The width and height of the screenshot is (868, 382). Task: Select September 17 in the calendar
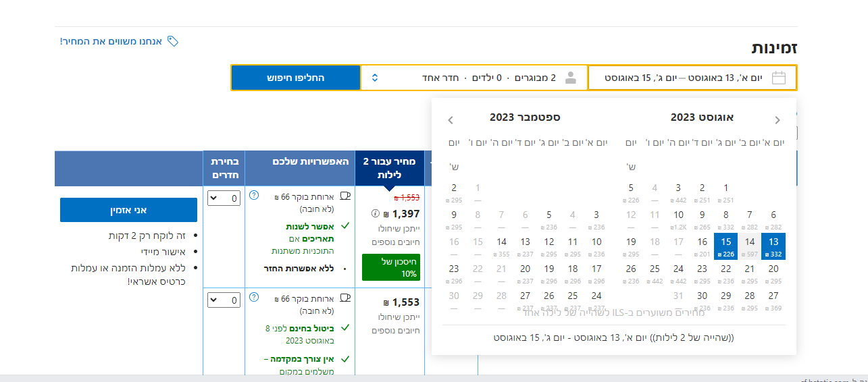point(596,273)
